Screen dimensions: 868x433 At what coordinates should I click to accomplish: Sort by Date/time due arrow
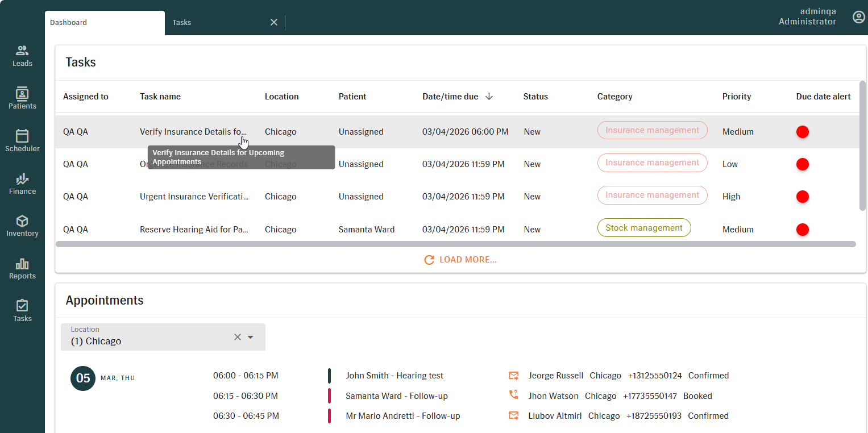(489, 97)
